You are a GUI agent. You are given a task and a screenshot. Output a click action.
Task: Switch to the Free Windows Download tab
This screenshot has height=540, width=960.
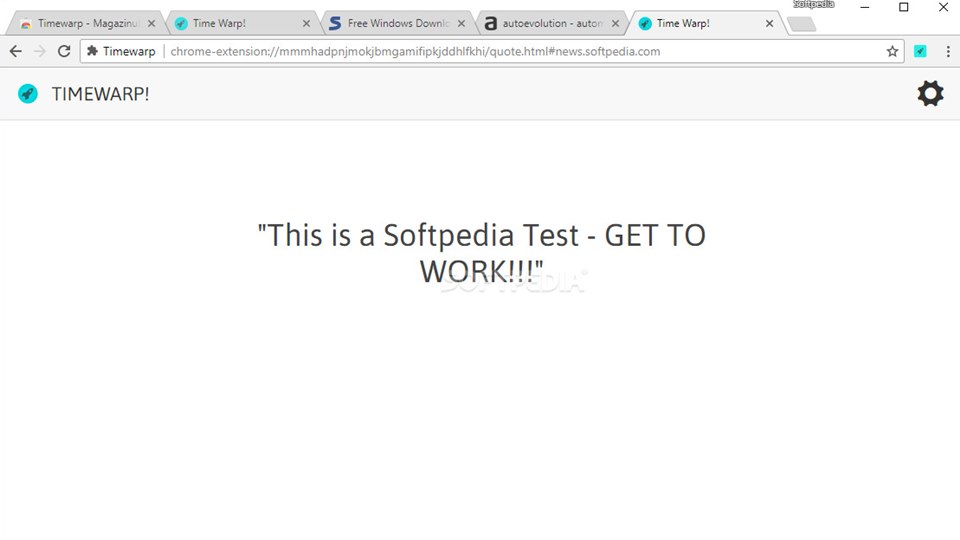397,23
